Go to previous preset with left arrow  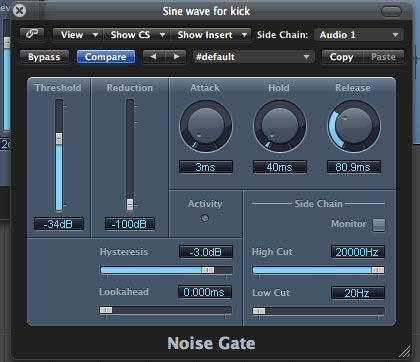point(153,57)
